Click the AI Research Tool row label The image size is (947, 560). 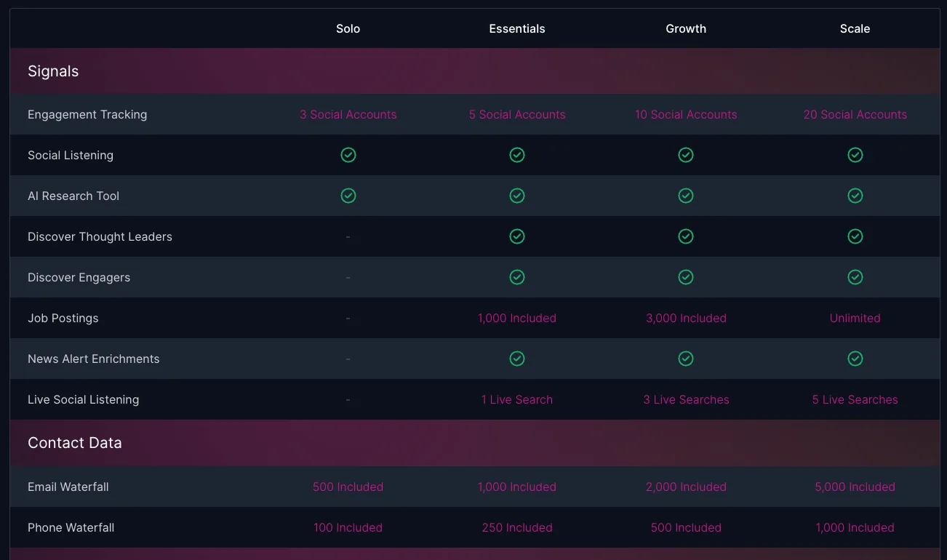click(x=73, y=196)
